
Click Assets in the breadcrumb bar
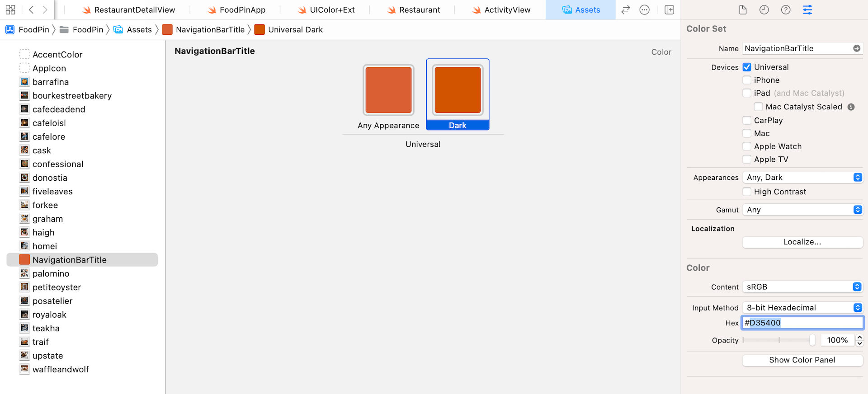coord(132,29)
